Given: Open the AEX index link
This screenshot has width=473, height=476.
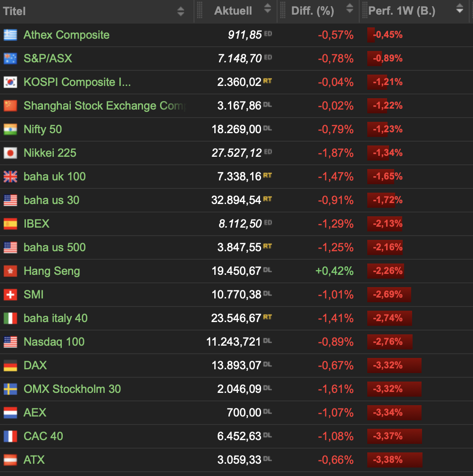Looking at the screenshot, I should click(35, 413).
